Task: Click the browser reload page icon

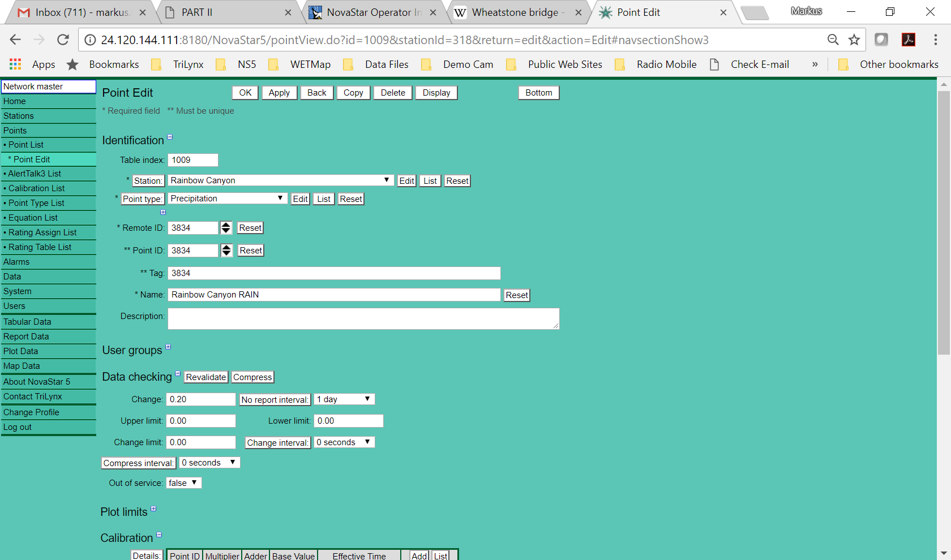Action: point(63,40)
